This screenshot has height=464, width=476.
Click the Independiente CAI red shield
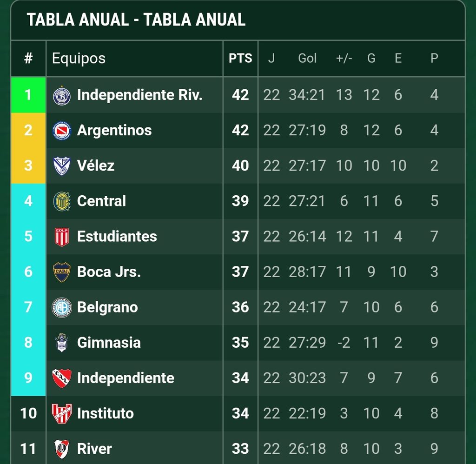(x=62, y=378)
